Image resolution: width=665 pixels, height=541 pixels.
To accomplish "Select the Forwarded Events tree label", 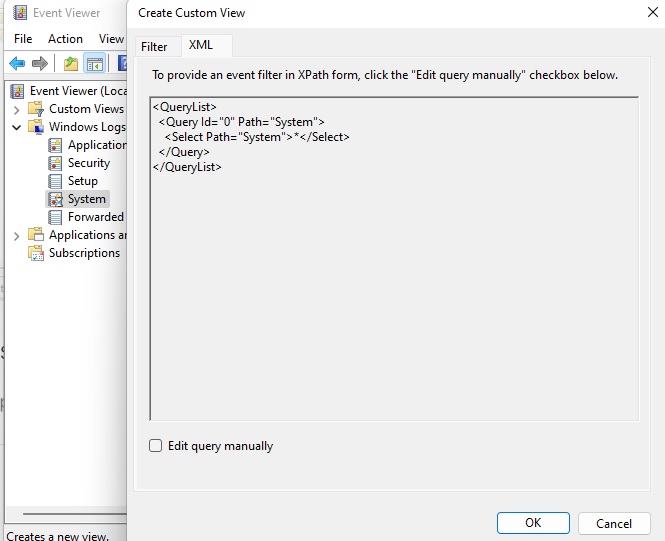I will coord(97,217).
